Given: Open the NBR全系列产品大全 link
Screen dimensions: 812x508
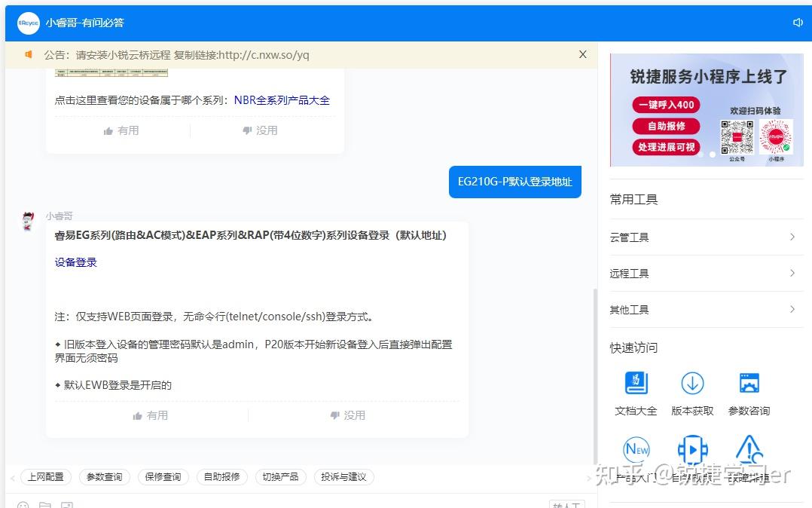Looking at the screenshot, I should point(282,100).
